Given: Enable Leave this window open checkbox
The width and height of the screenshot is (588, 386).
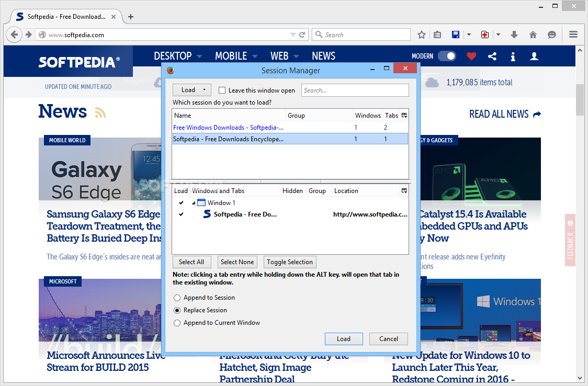Looking at the screenshot, I should pyautogui.click(x=222, y=90).
